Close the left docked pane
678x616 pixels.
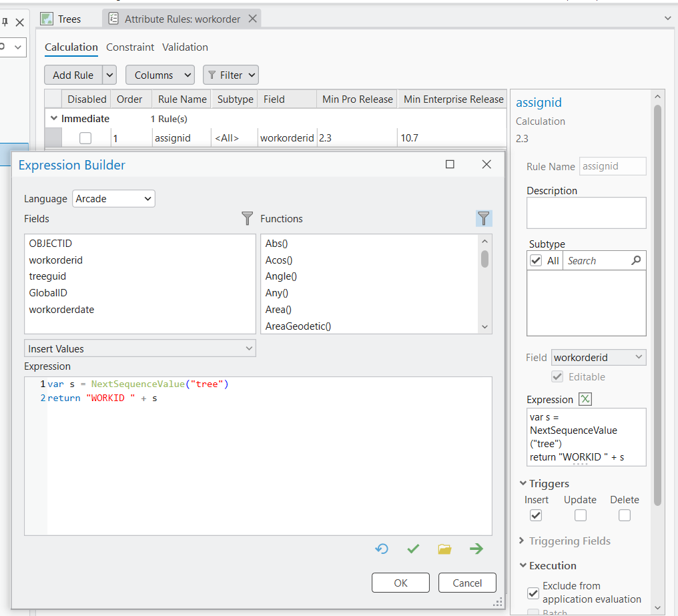[x=20, y=23]
